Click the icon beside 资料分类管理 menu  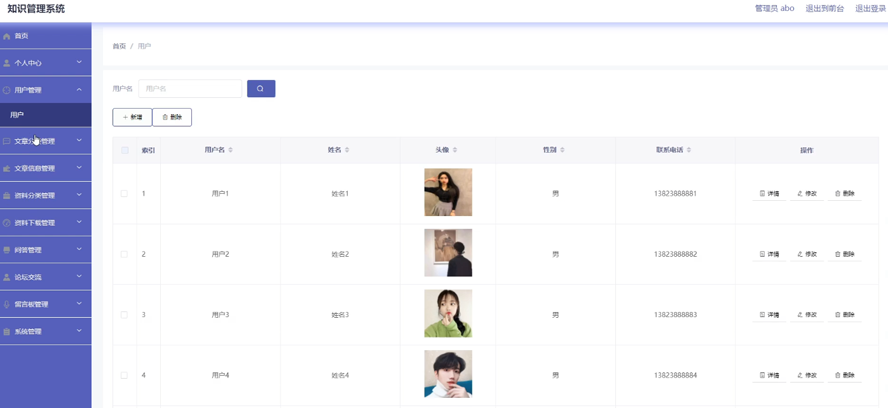tap(7, 196)
